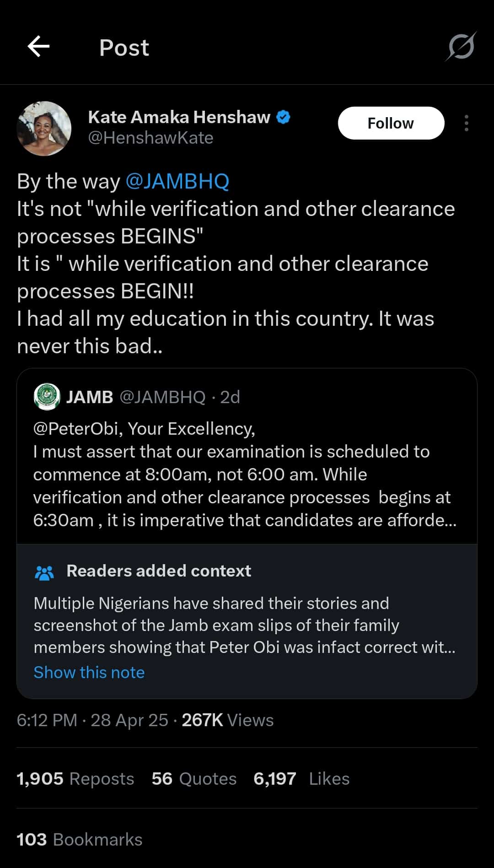Viewport: 494px width, 868px height.
Task: Tap the Readers added context people icon
Action: (44, 572)
